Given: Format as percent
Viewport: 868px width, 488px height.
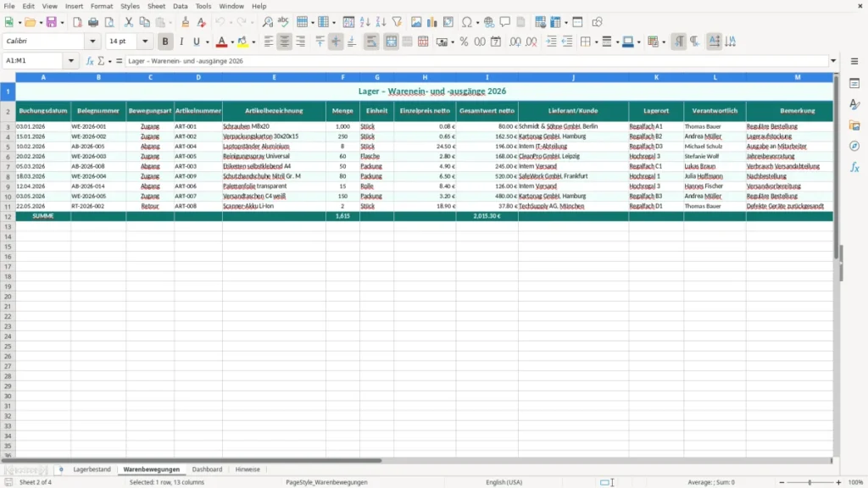Looking at the screenshot, I should tap(464, 42).
